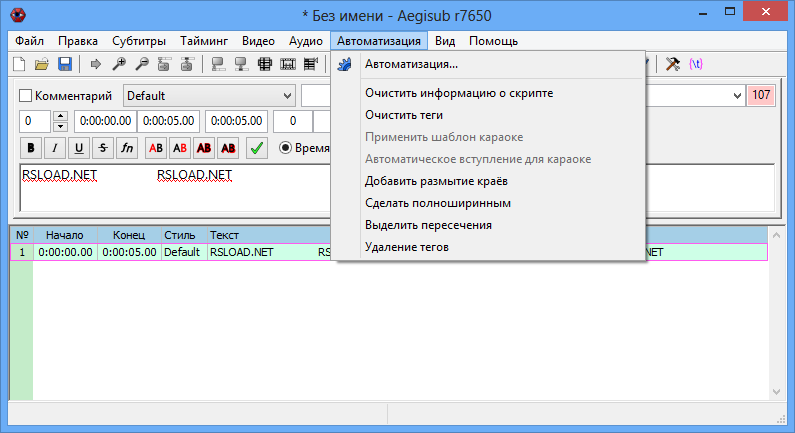
Task: Click the scroll up arrow of the grid
Action: tap(776, 235)
